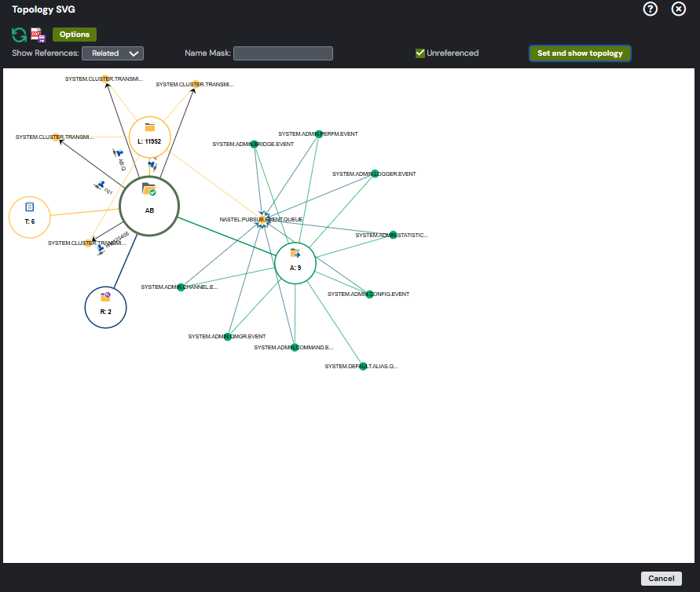Click the AB.Q channel icon
Image resolution: width=700 pixels, height=592 pixels.
click(118, 153)
